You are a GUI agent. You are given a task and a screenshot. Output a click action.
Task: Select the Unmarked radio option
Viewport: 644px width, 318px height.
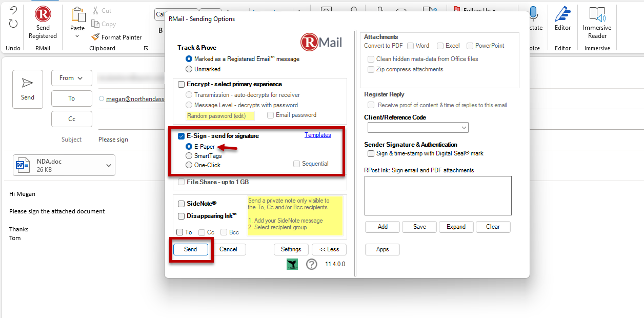point(189,69)
